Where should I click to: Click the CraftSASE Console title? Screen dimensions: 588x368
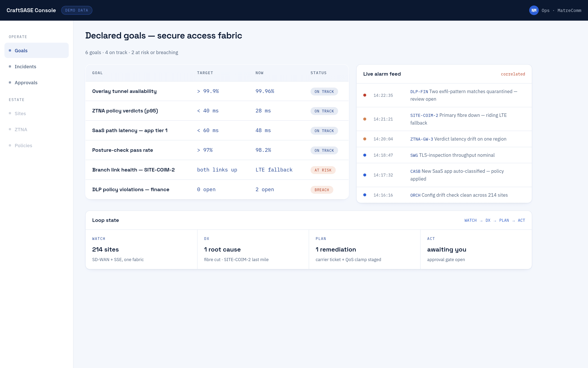(x=31, y=10)
